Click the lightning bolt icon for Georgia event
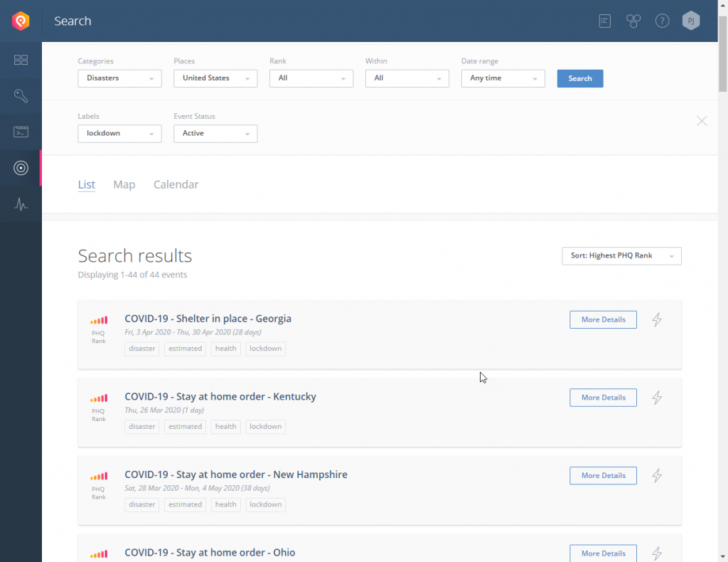Image resolution: width=728 pixels, height=562 pixels. click(x=656, y=319)
